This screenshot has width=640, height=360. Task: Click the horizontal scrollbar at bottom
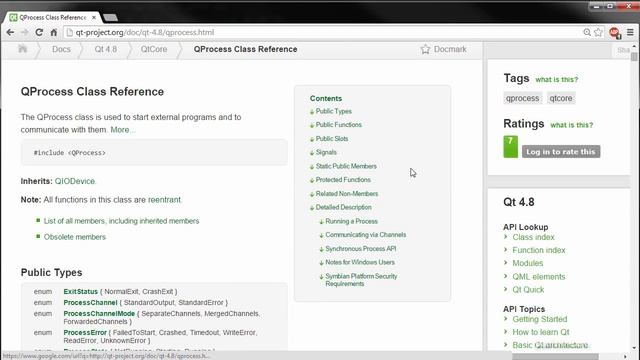(555, 356)
